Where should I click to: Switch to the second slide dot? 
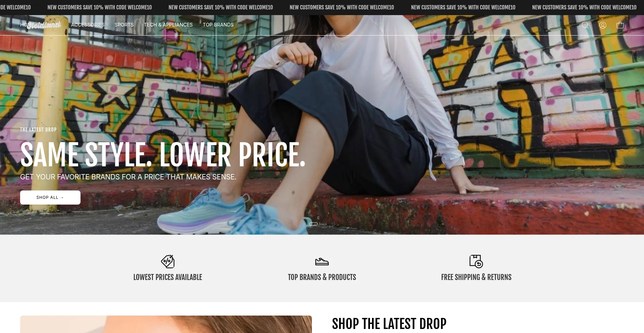click(325, 224)
